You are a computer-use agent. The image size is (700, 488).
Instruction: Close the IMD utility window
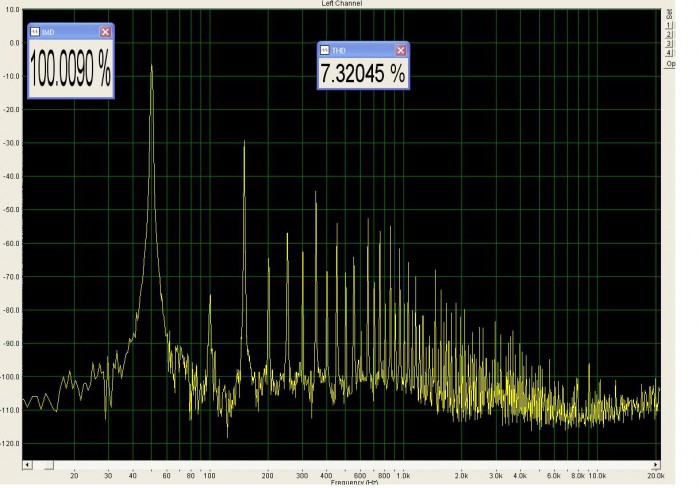(x=105, y=32)
